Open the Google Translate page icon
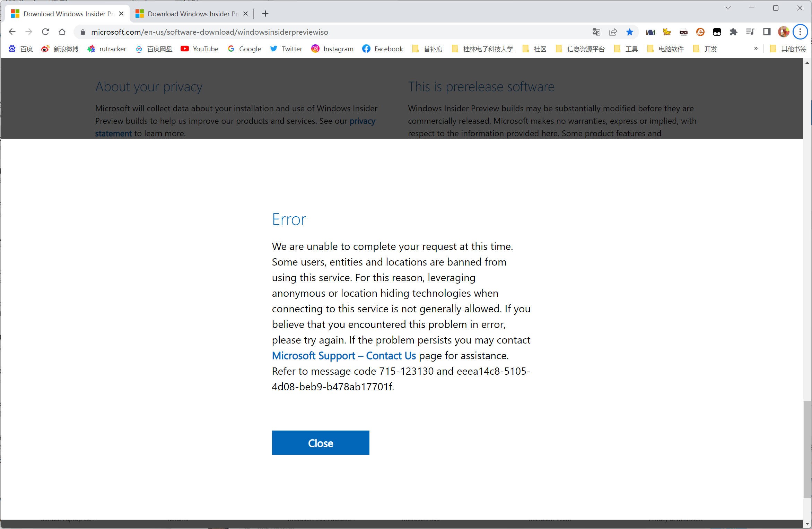 click(596, 32)
